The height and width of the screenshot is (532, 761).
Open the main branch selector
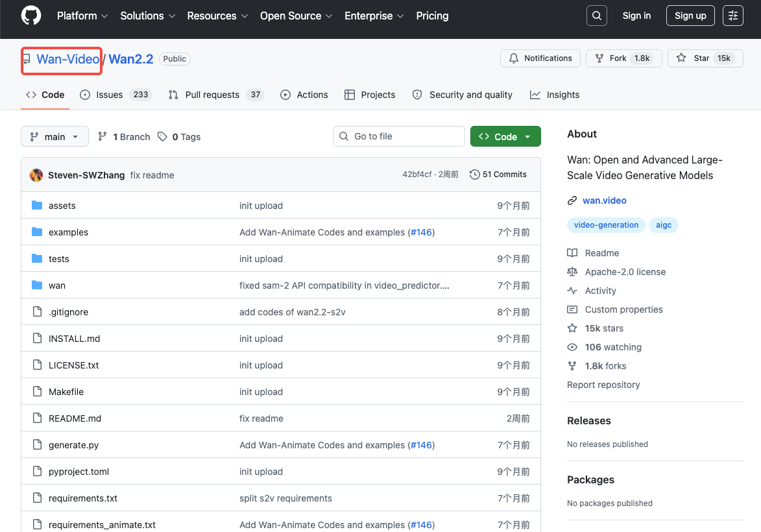click(x=54, y=136)
